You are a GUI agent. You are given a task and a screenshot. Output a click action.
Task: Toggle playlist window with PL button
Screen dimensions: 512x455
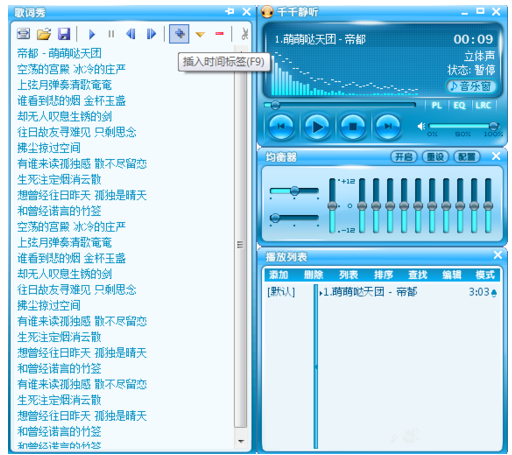coord(436,105)
